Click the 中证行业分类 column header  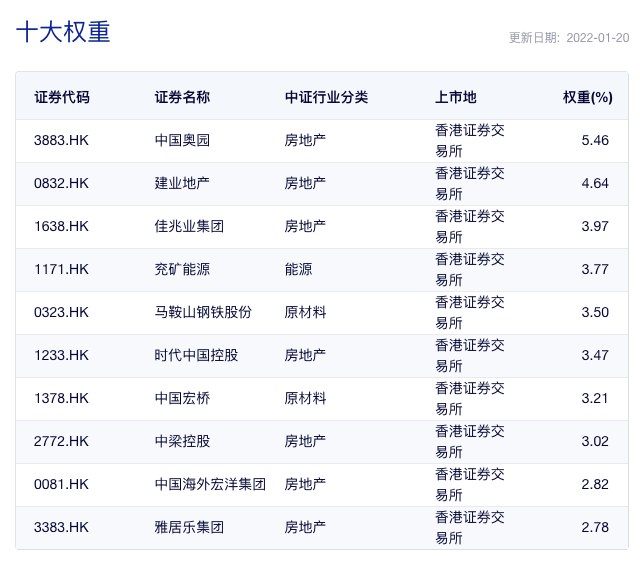[327, 97]
